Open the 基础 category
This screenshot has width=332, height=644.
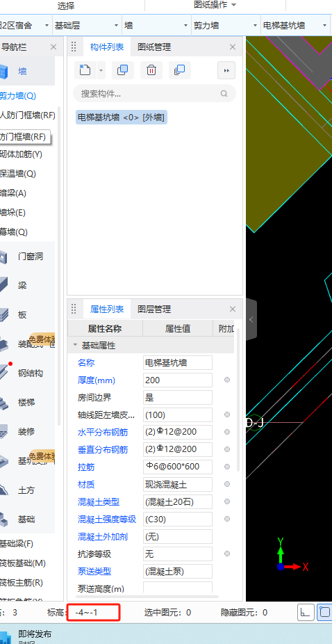coord(27,520)
